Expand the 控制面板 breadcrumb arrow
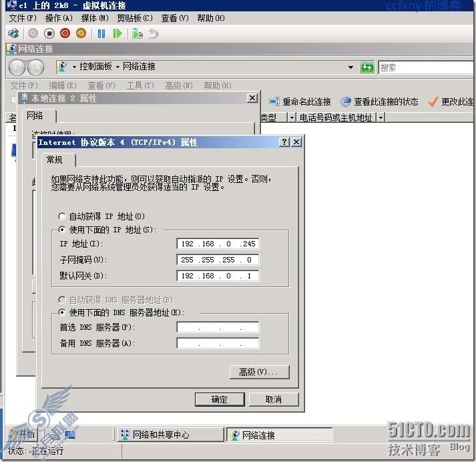This screenshot has height=462, width=476. 74,67
